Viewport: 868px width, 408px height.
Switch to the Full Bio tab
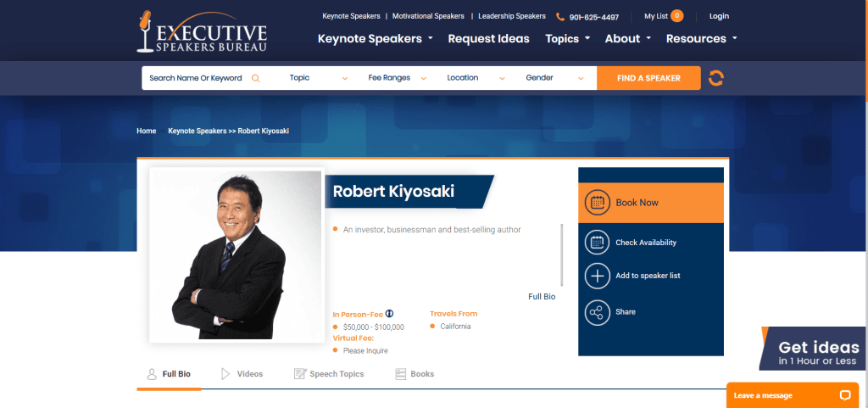tap(169, 374)
